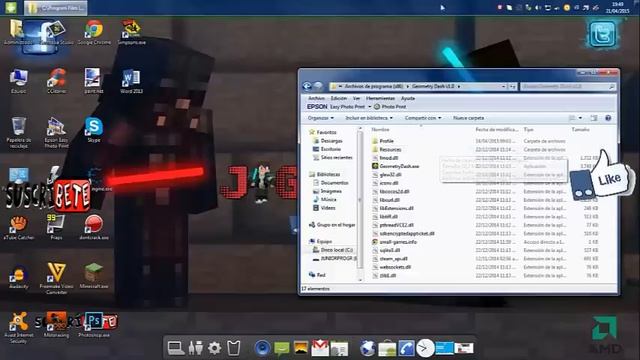Launch Skype from the desktop

[x=93, y=130]
